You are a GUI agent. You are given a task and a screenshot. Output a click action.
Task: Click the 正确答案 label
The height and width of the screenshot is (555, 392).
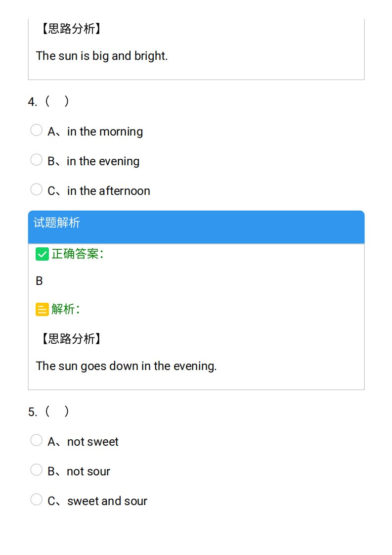(77, 254)
